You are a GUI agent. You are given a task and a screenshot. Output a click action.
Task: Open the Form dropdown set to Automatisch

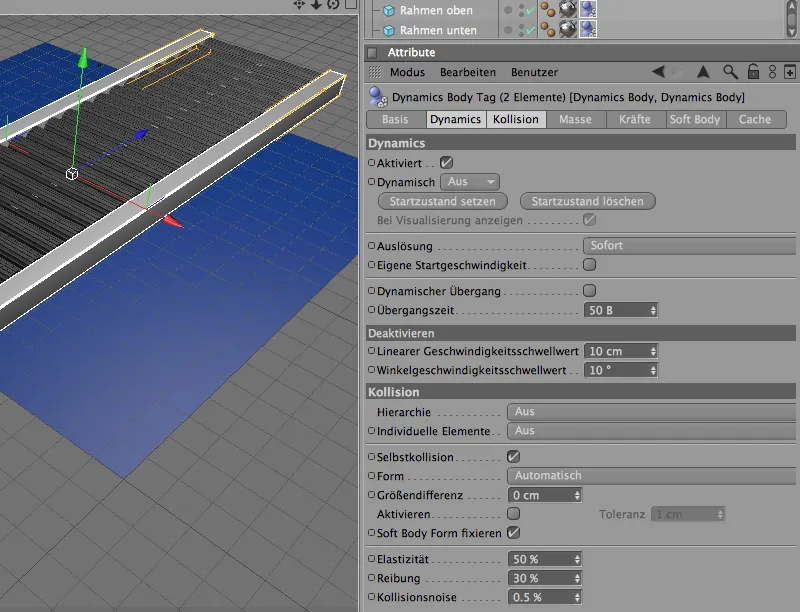click(x=650, y=475)
